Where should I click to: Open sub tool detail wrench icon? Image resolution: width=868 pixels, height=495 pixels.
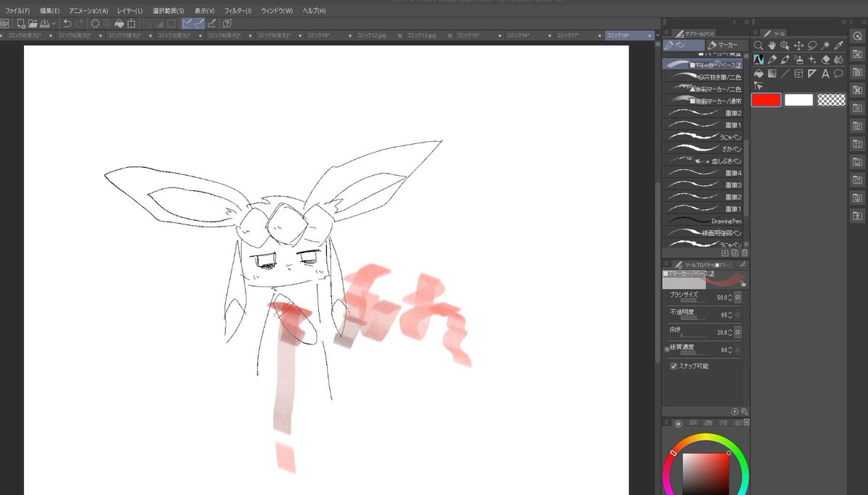(x=744, y=411)
